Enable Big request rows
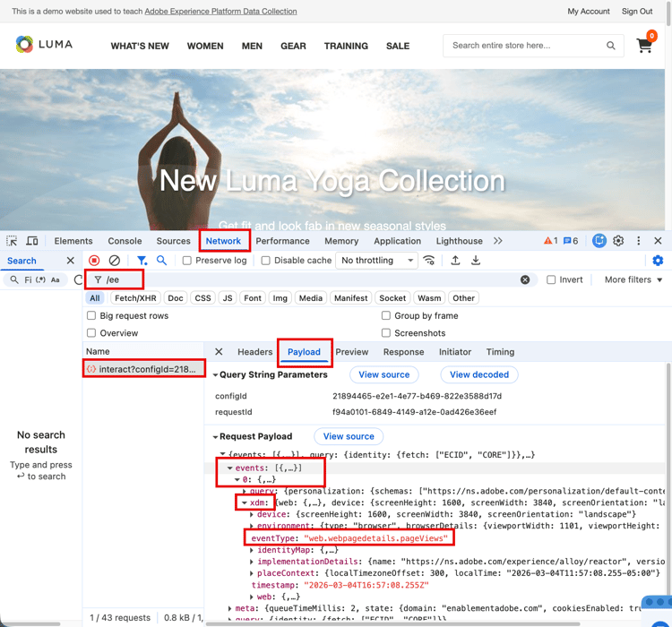The width and height of the screenshot is (672, 627). click(x=91, y=316)
